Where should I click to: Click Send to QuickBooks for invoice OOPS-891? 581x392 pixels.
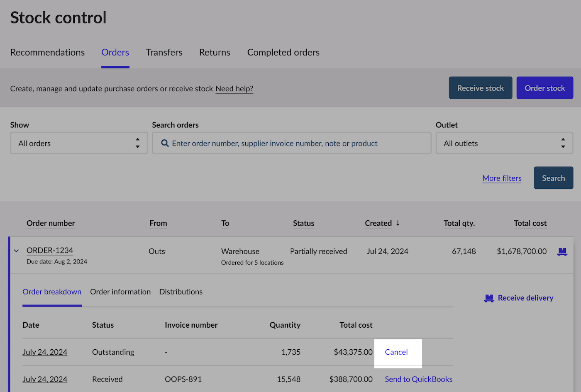click(x=418, y=379)
